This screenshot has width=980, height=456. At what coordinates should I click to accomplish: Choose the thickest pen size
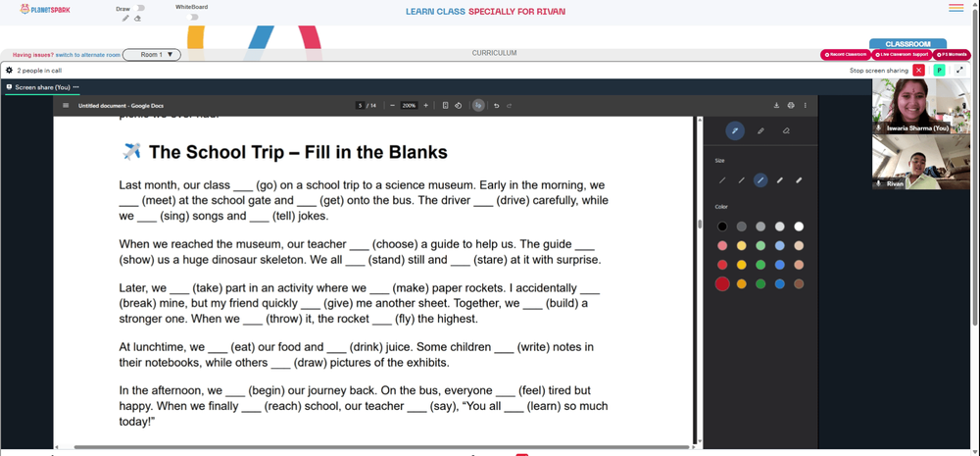(x=799, y=180)
